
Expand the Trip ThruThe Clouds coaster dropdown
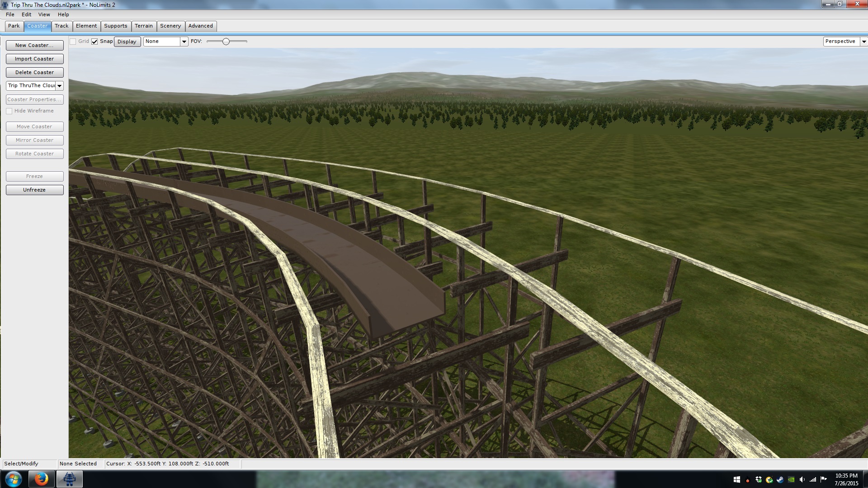[59, 86]
